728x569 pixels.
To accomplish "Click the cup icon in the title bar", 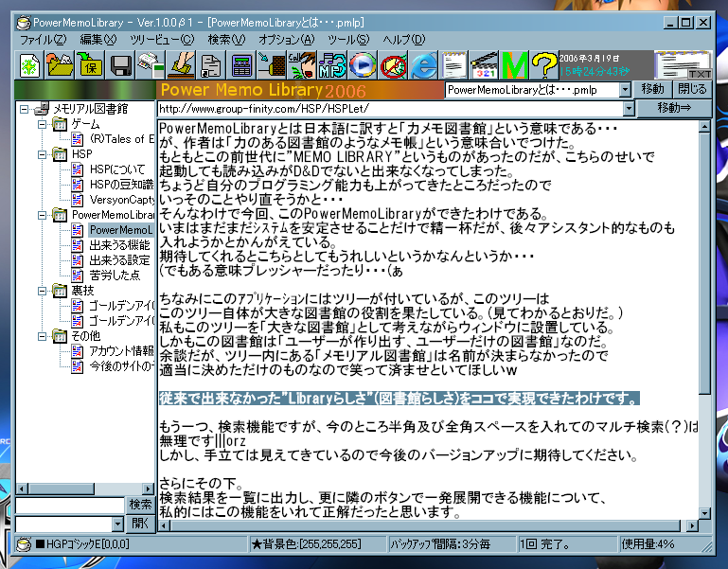I will pos(24,23).
